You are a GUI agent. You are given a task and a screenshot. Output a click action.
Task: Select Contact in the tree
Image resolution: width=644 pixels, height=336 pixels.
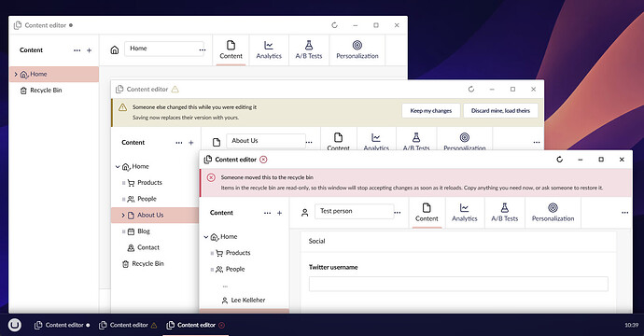(x=148, y=247)
